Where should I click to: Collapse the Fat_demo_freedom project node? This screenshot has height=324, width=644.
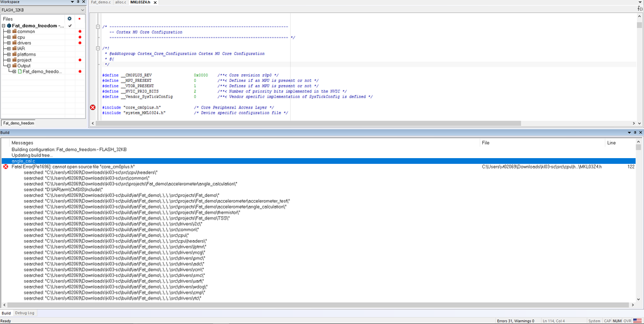pos(3,25)
